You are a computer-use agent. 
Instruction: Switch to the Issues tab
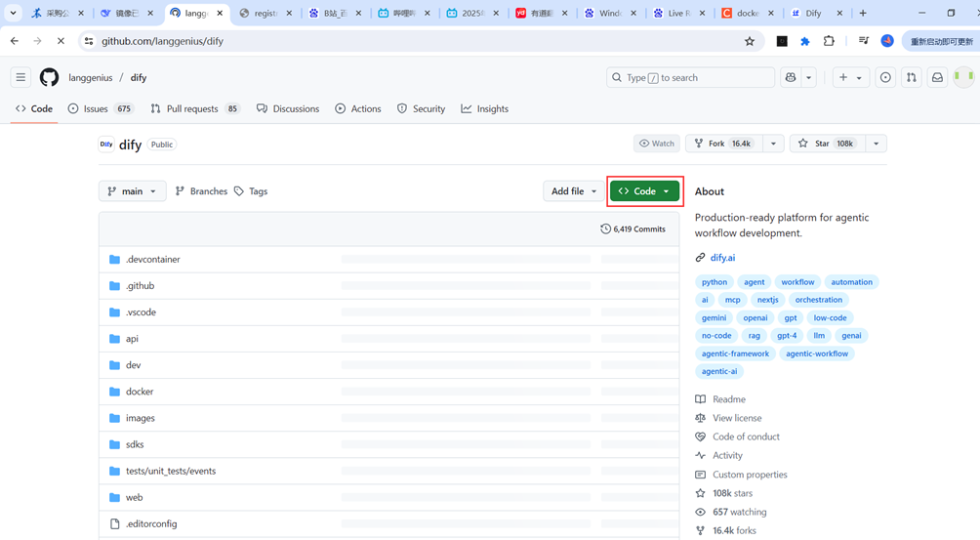(101, 108)
